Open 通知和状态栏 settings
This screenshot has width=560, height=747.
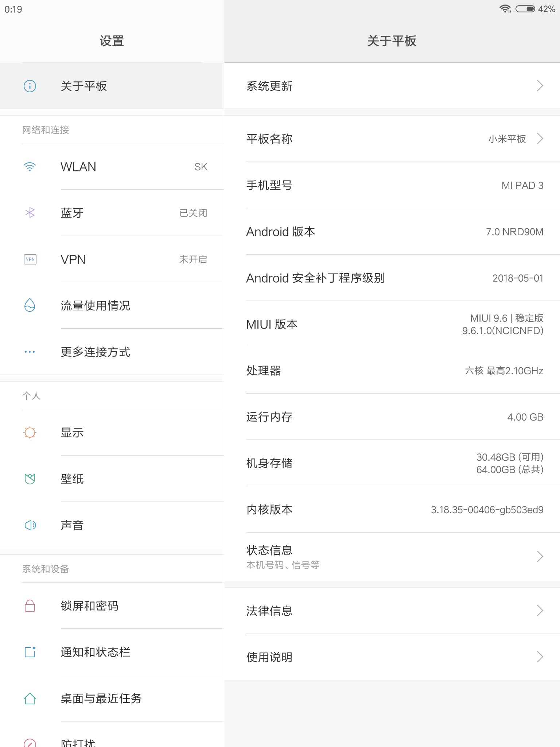[112, 652]
